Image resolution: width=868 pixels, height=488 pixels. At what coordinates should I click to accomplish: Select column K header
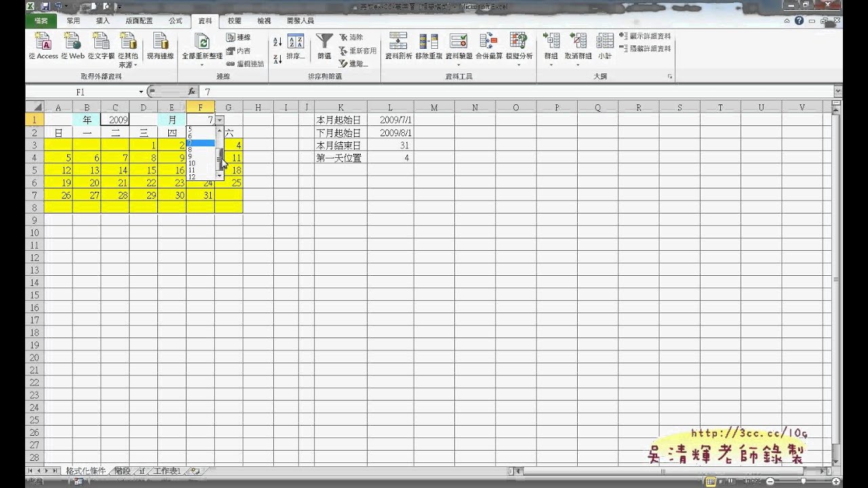click(341, 107)
